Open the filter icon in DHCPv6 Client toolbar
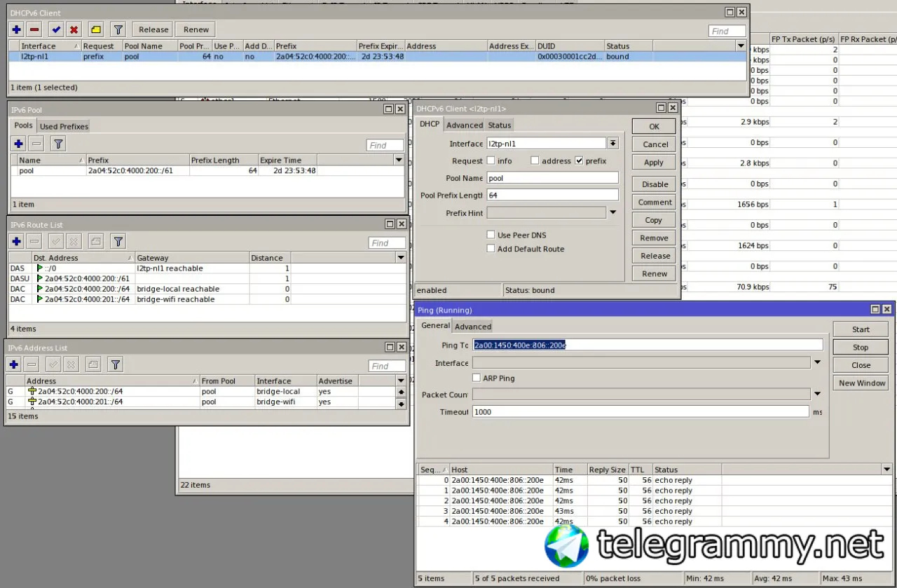This screenshot has width=897, height=588. point(118,29)
